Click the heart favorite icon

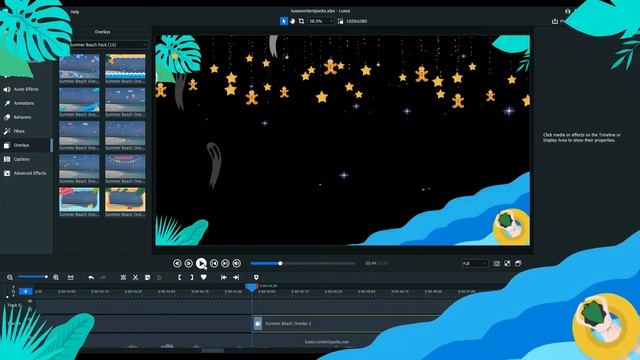tap(204, 278)
